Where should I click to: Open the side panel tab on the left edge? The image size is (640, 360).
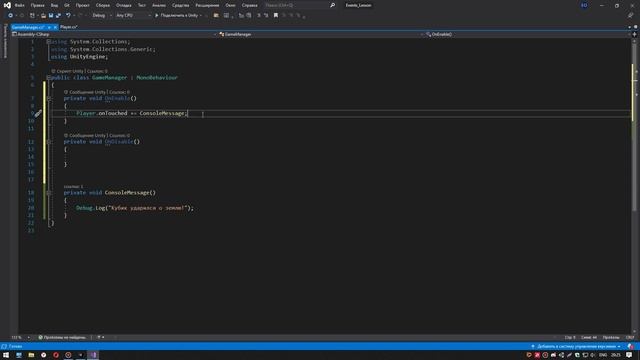pos(5,41)
